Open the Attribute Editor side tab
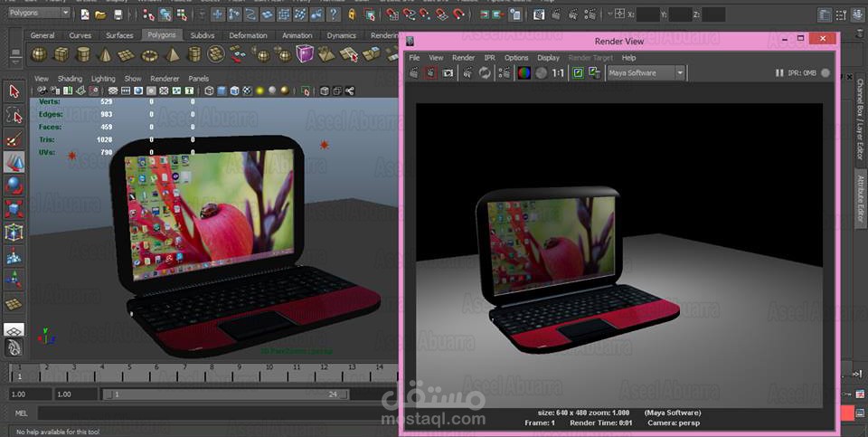 pyautogui.click(x=860, y=197)
